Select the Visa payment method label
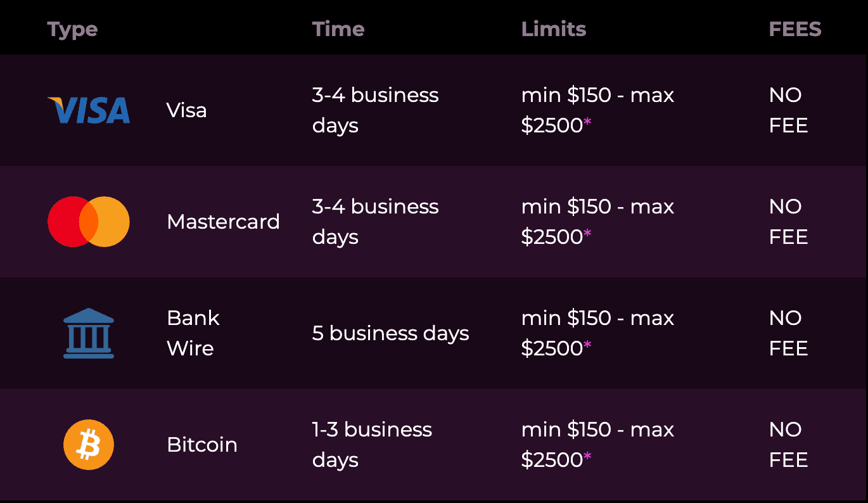The width and height of the screenshot is (868, 503). 187,110
